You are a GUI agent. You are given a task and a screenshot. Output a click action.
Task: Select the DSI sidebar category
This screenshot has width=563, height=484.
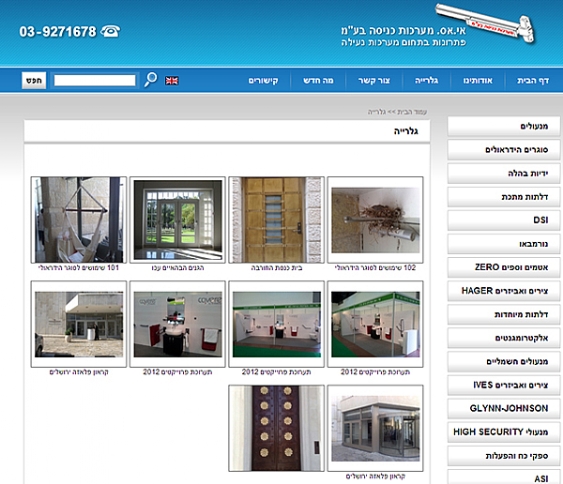click(503, 220)
